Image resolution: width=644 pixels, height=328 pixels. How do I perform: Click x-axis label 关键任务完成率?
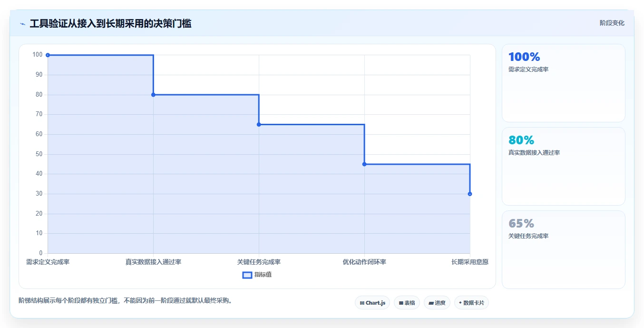pyautogui.click(x=259, y=262)
